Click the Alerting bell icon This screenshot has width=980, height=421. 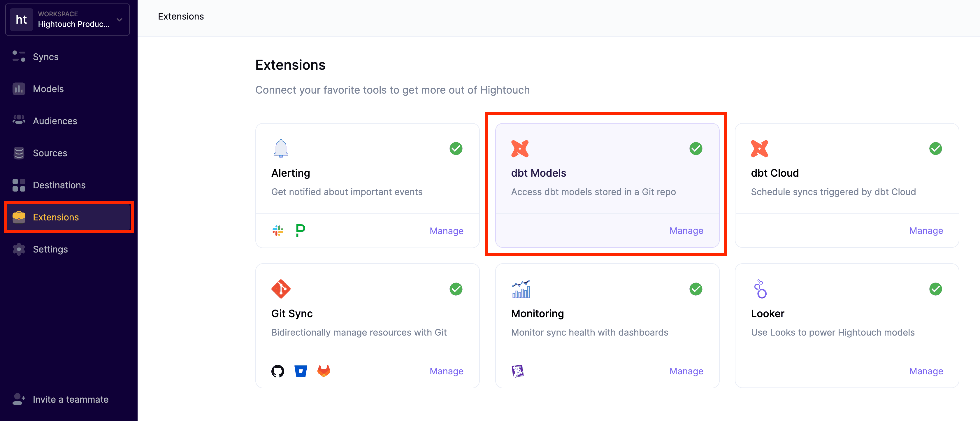pyautogui.click(x=281, y=148)
